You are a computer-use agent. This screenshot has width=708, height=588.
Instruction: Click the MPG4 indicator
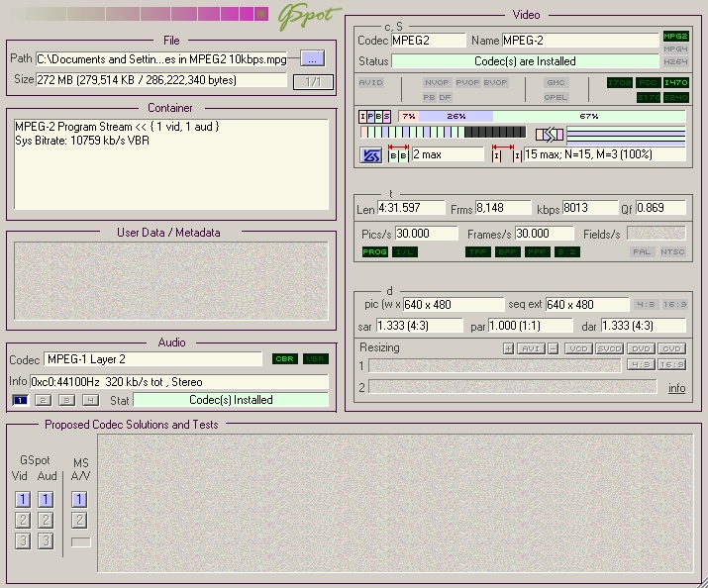[675, 49]
